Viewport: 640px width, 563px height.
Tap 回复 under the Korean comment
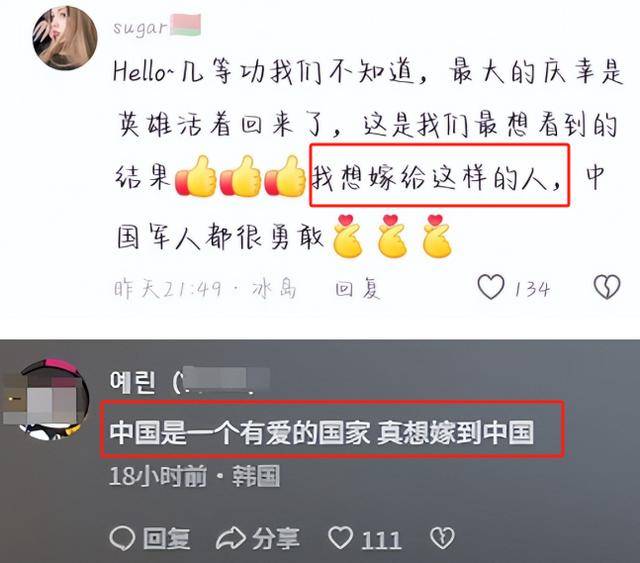click(167, 539)
